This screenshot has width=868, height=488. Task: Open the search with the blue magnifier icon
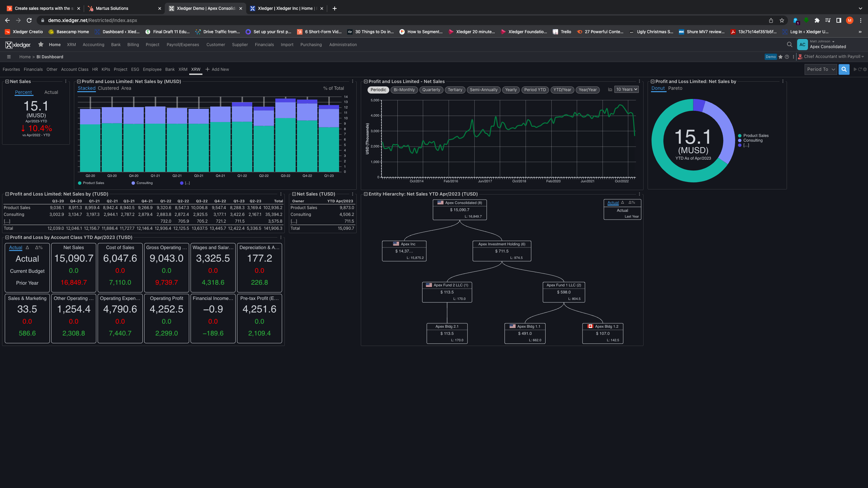click(x=844, y=69)
